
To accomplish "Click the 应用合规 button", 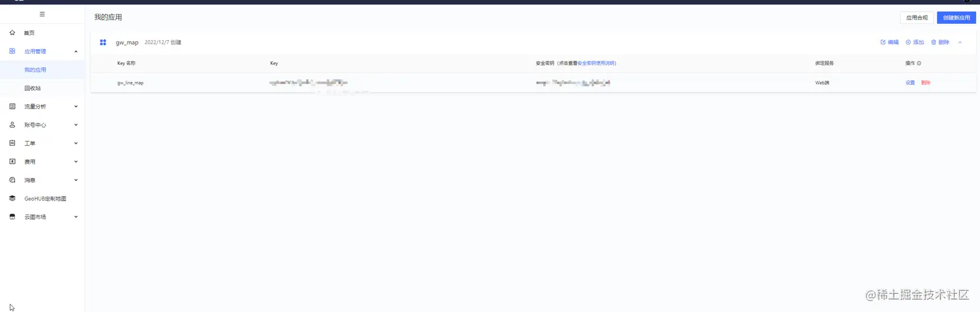I will pyautogui.click(x=917, y=17).
